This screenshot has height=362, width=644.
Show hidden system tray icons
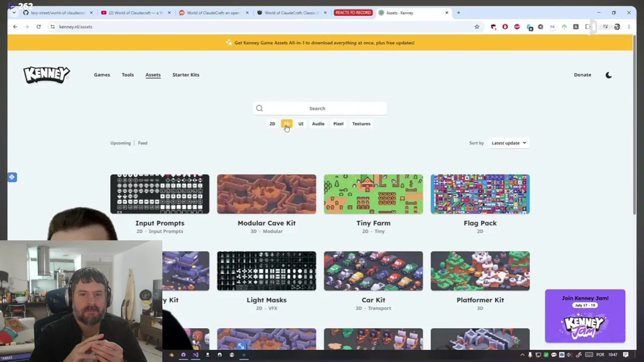(x=522, y=355)
